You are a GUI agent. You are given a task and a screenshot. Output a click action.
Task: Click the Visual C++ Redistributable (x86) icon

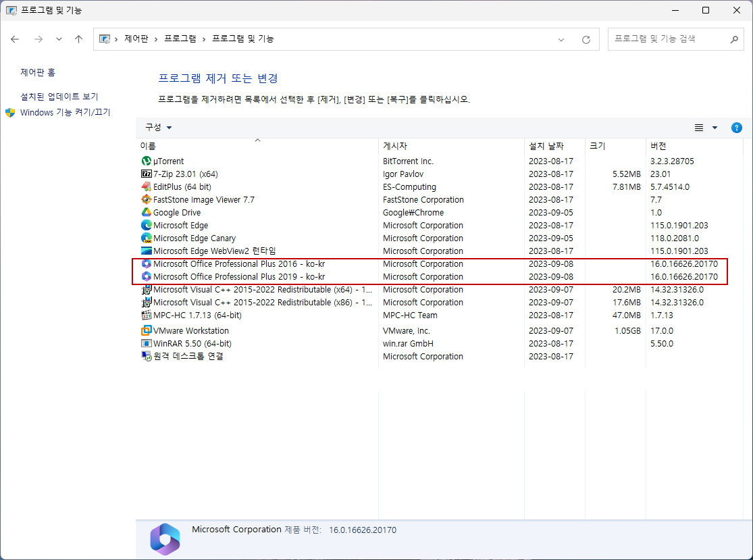pos(147,303)
